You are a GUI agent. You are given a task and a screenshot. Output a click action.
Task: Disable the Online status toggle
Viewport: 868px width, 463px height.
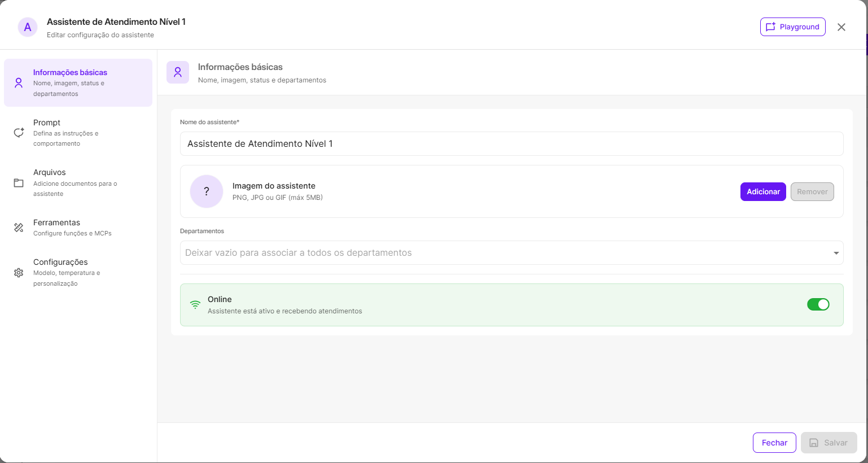[818, 305]
